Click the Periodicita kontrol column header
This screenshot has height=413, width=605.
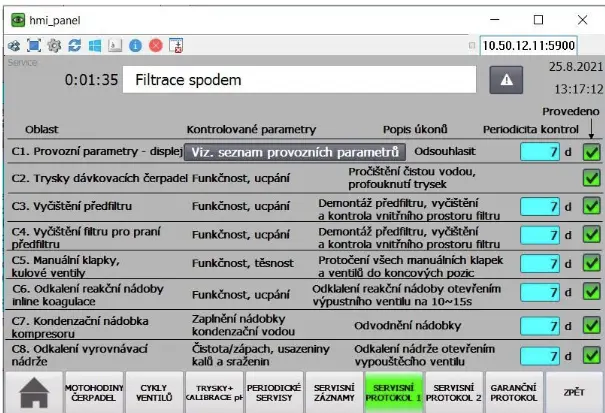(x=531, y=129)
